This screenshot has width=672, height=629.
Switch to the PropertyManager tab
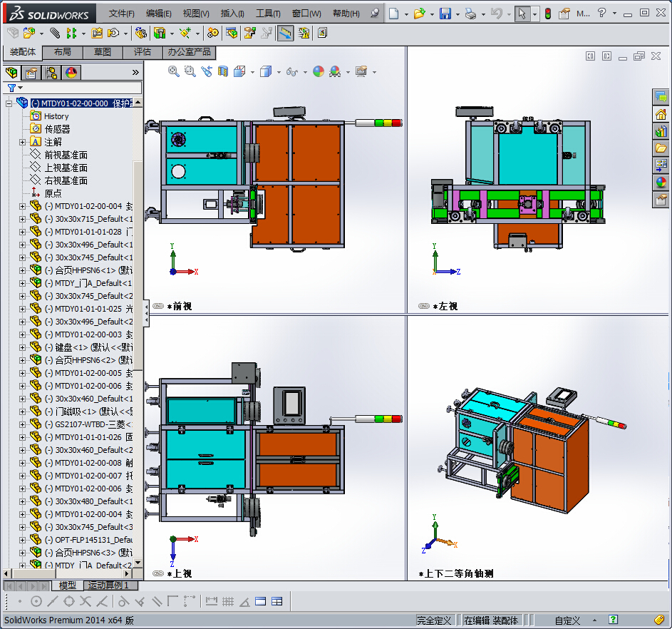click(x=31, y=73)
